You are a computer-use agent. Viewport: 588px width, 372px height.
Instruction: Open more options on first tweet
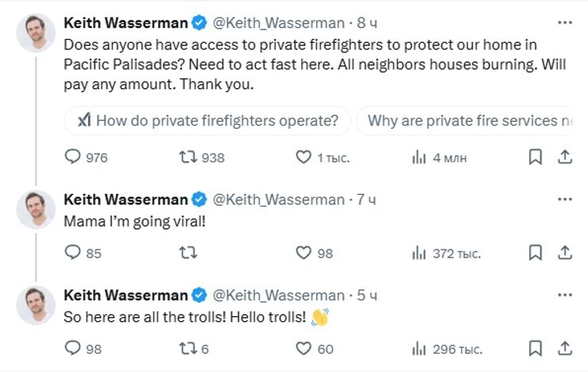point(564,23)
